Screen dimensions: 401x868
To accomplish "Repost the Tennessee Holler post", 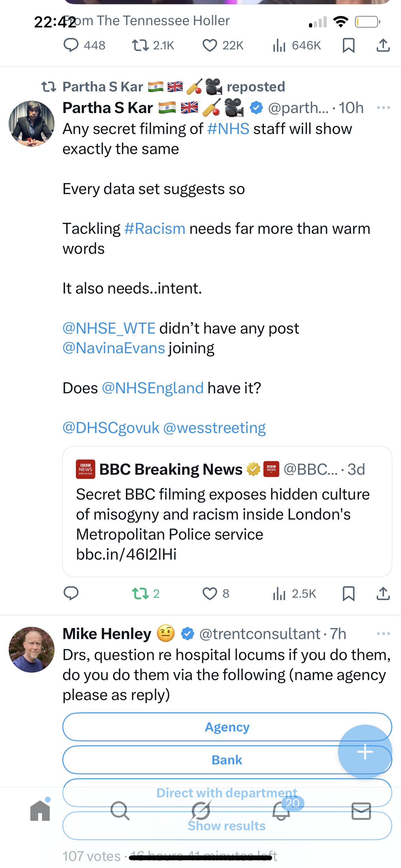I will pyautogui.click(x=140, y=46).
